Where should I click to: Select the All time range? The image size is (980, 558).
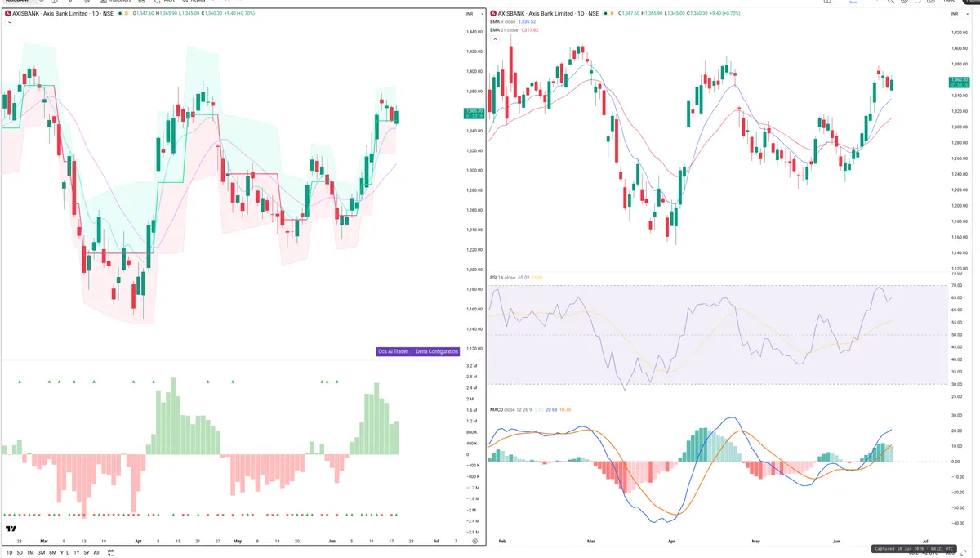tap(96, 552)
